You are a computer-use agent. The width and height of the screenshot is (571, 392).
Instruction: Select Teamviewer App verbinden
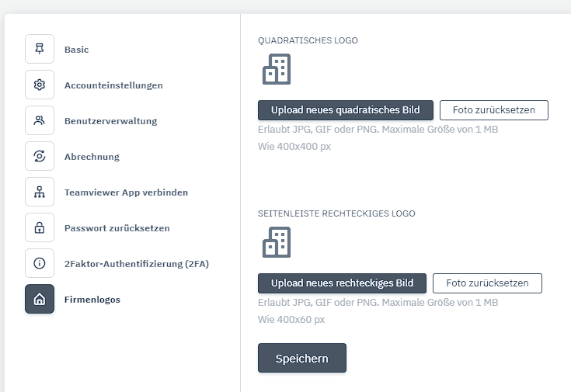tap(126, 193)
